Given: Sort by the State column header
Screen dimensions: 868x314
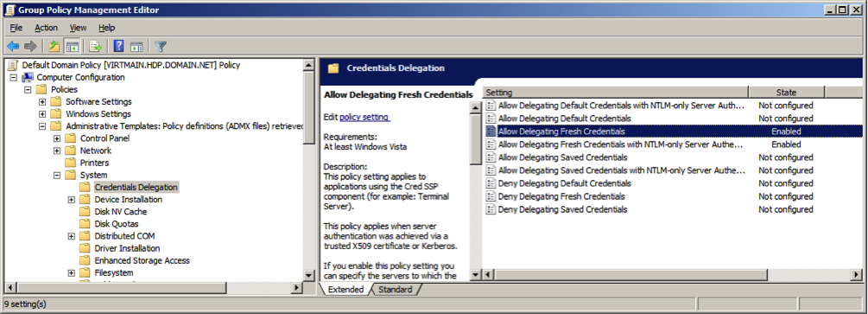Looking at the screenshot, I should [786, 93].
